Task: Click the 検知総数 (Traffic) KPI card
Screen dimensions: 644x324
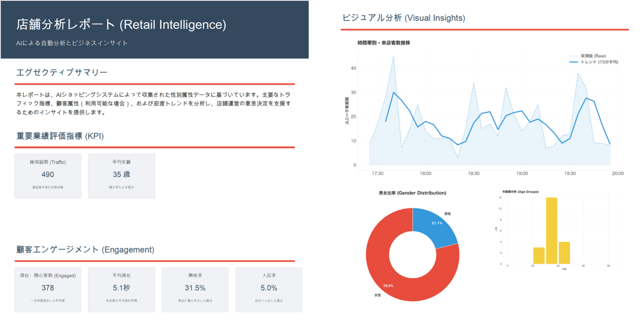Action: (48, 176)
